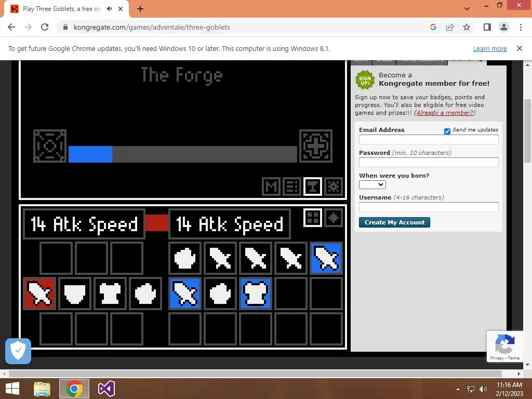Open the Windows Start menu
This screenshot has height=399, width=532.
point(12,389)
